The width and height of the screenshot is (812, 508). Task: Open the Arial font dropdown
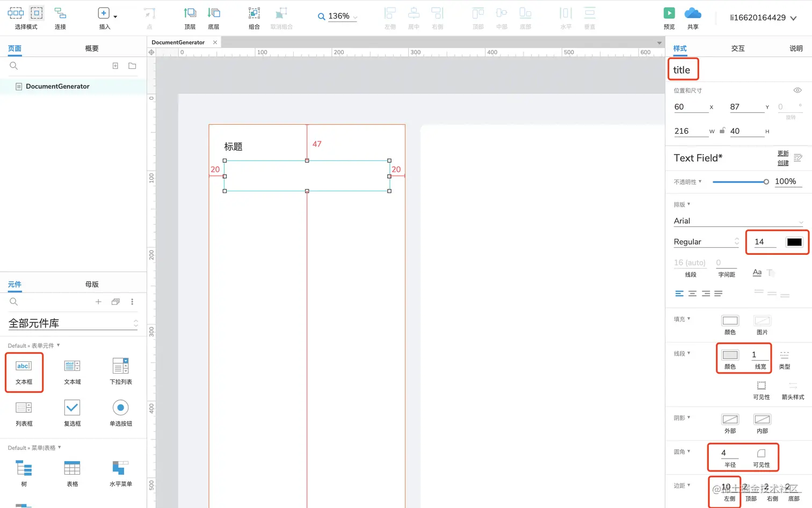coord(738,221)
